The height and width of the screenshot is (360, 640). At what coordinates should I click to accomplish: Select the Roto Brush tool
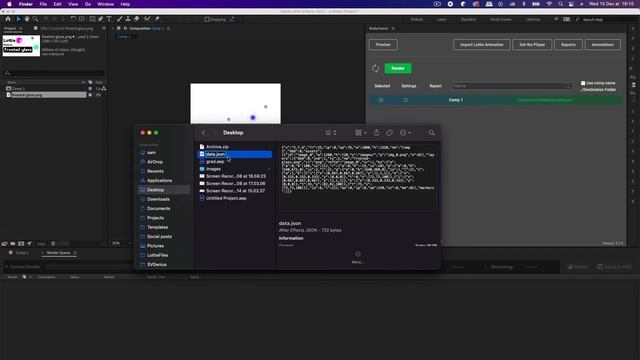click(147, 19)
